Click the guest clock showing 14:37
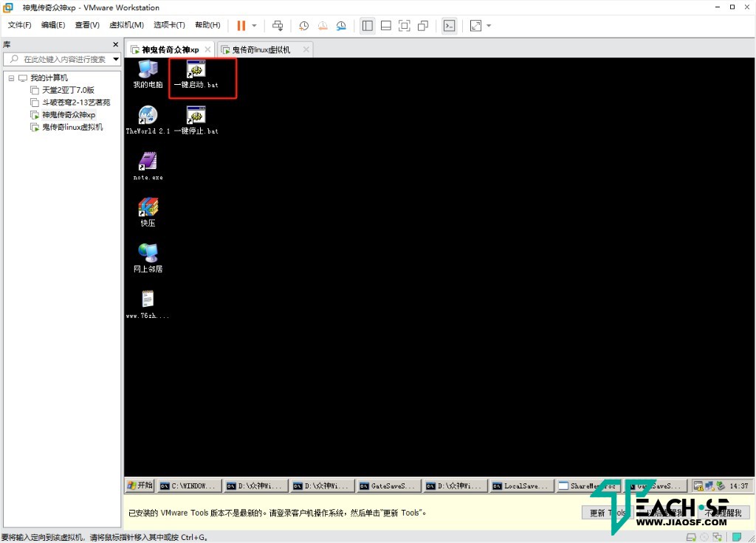This screenshot has height=543, width=756. pos(738,485)
